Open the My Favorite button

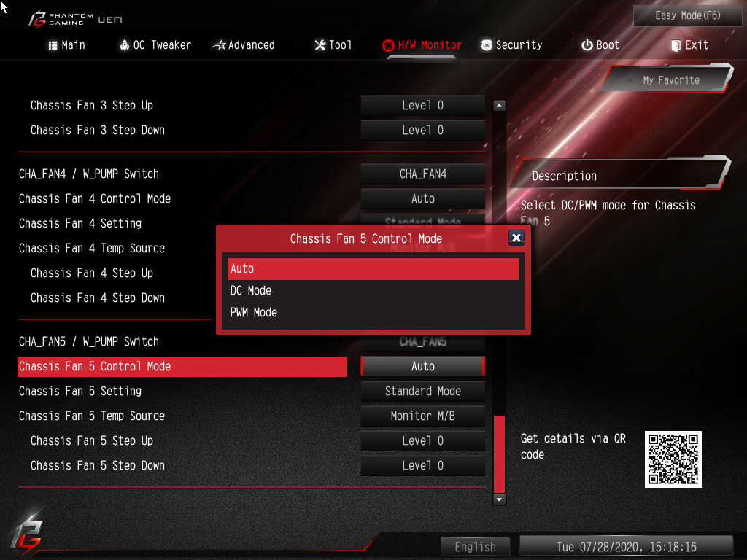(669, 80)
